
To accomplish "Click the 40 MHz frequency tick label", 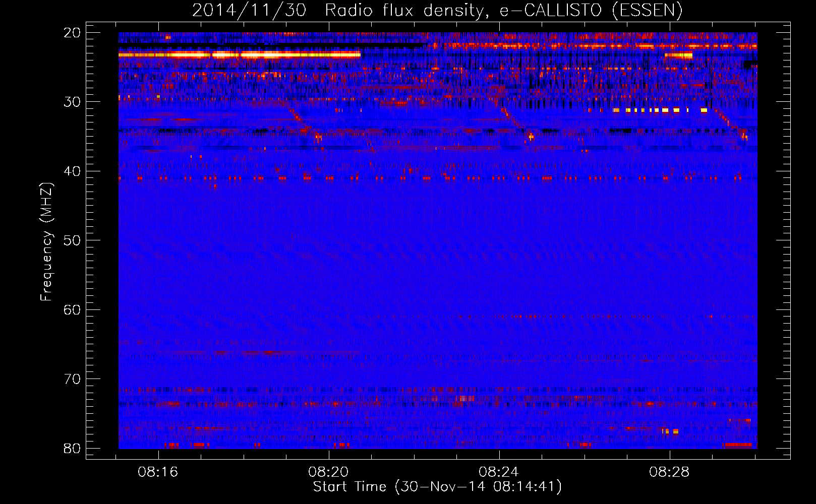I will (x=72, y=171).
